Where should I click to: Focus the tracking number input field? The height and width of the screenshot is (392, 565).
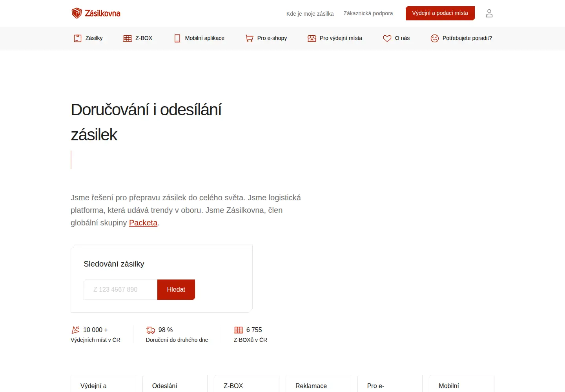click(x=120, y=290)
